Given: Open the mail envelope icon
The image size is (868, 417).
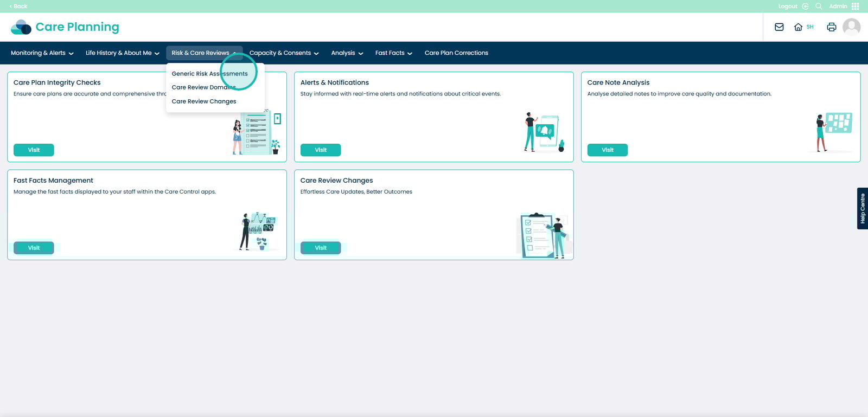Looking at the screenshot, I should tap(779, 27).
